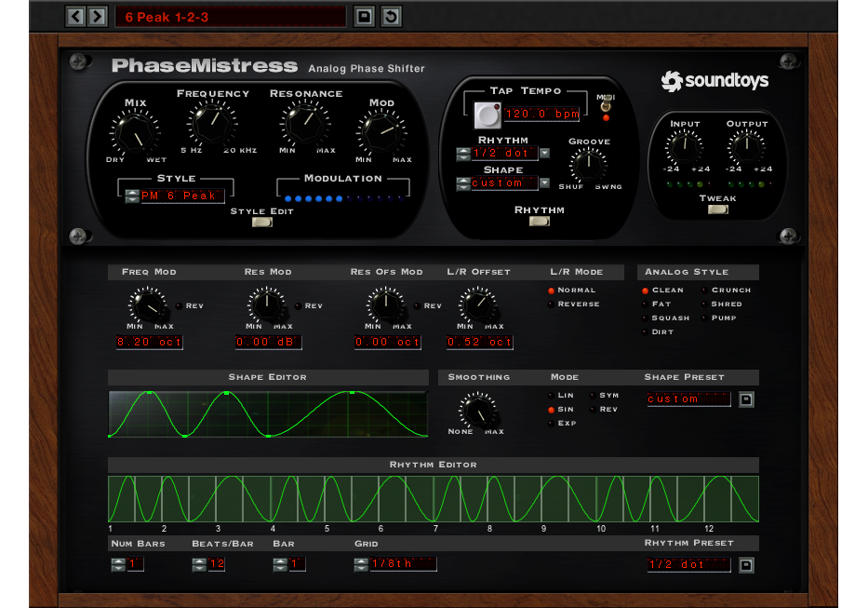Step the Shape custom value arrows
Image resolution: width=868 pixels, height=608 pixels.
463,183
